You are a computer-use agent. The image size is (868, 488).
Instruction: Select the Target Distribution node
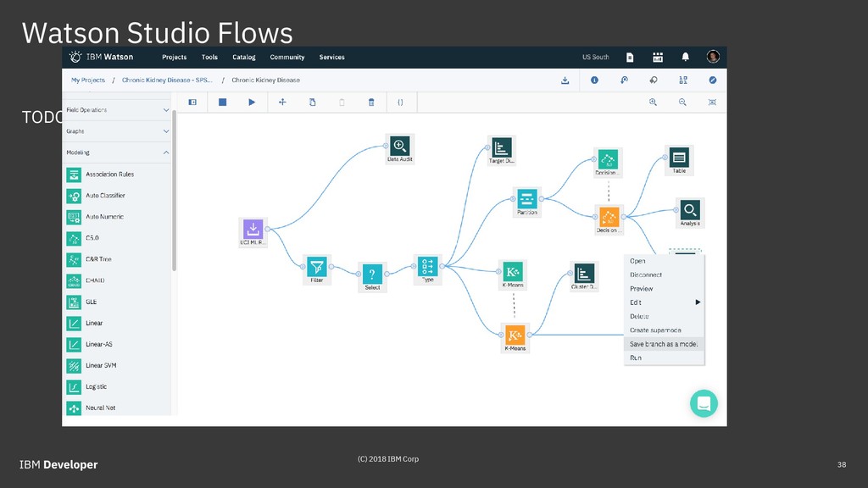(502, 150)
